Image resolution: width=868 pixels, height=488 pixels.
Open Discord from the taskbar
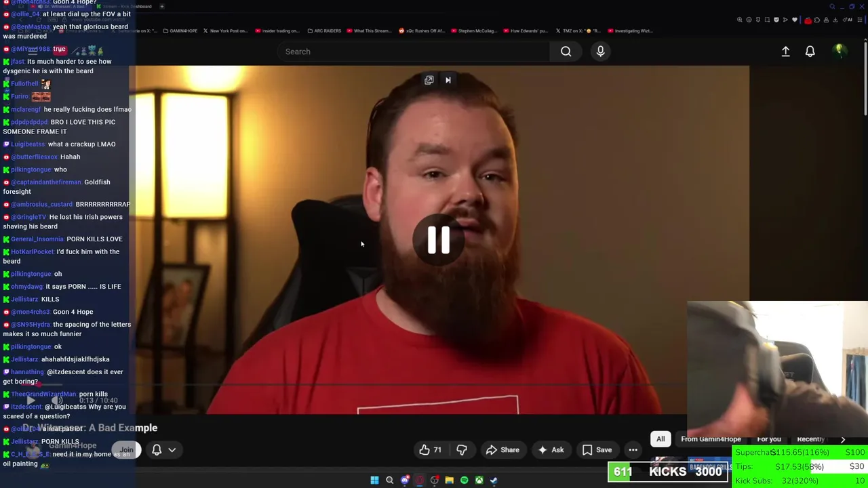[x=405, y=480]
